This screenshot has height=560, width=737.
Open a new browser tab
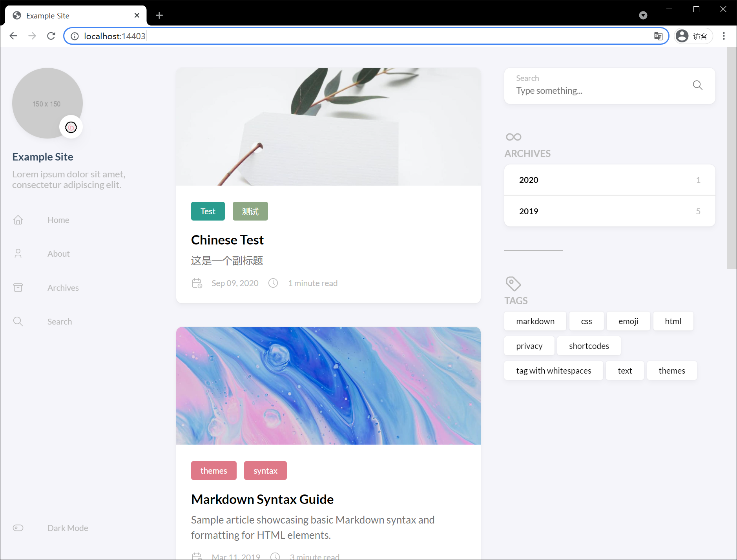click(x=159, y=15)
